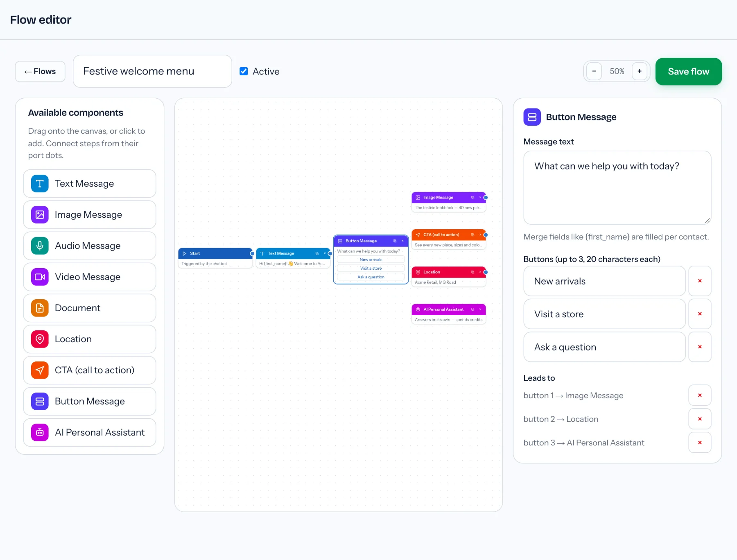This screenshot has width=737, height=560.
Task: Delete the Location node on canvas
Action: pyautogui.click(x=480, y=272)
